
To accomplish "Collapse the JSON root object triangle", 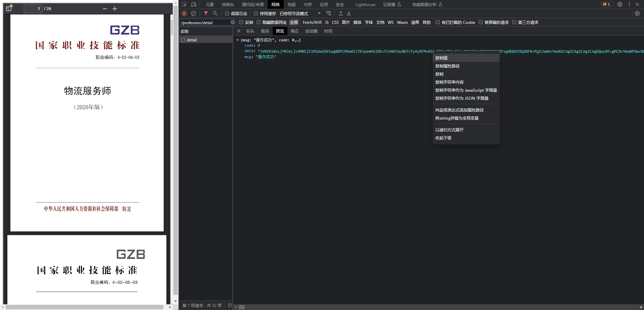I will (x=237, y=40).
